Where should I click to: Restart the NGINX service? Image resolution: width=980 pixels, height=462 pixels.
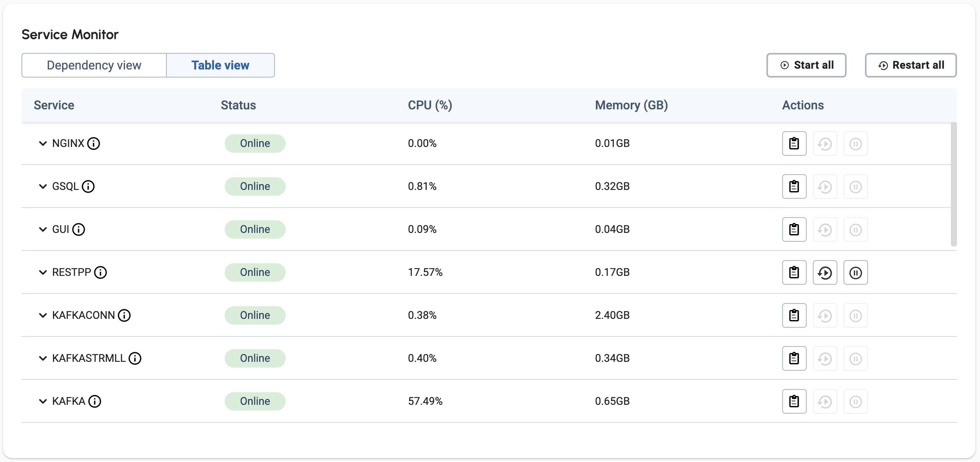825,143
